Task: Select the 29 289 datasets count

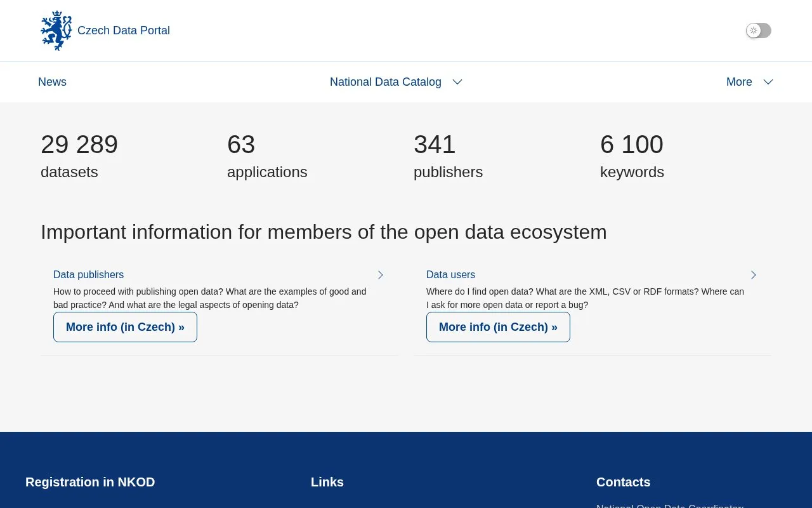Action: [x=79, y=145]
